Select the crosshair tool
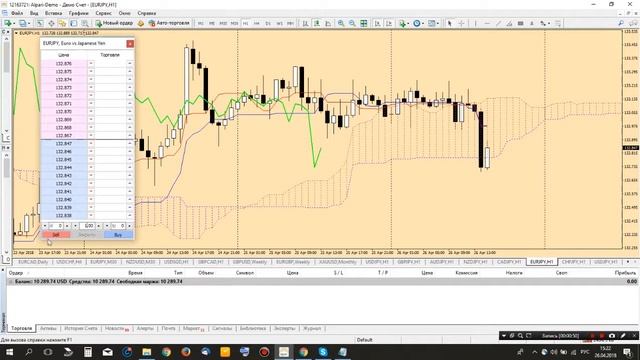 tap(461, 23)
